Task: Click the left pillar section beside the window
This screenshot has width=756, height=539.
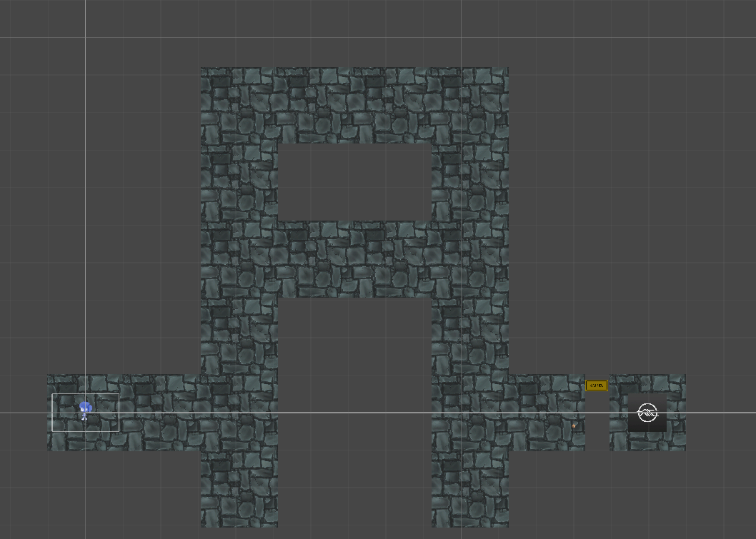Action: point(239,182)
